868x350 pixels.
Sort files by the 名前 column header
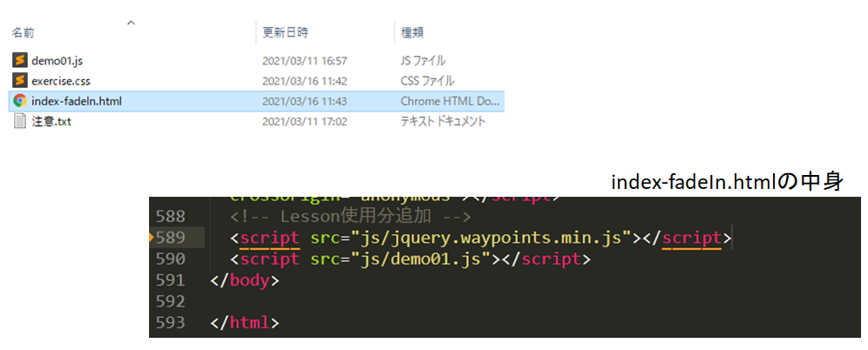[23, 32]
